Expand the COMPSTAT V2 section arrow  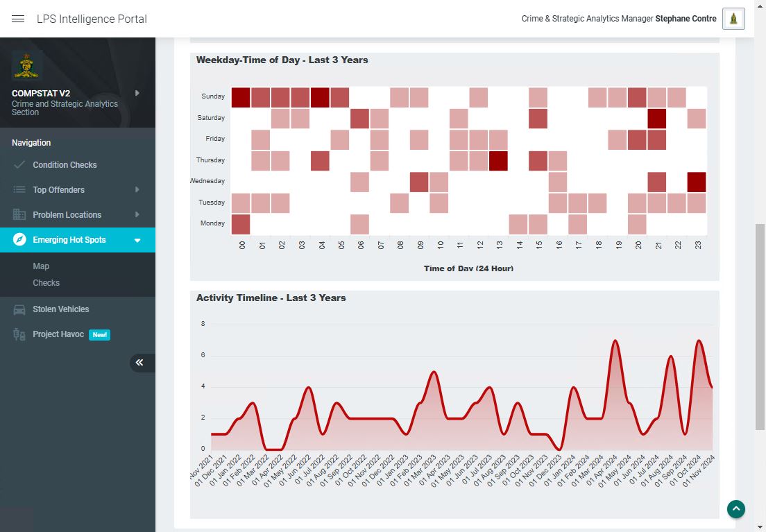click(x=137, y=93)
